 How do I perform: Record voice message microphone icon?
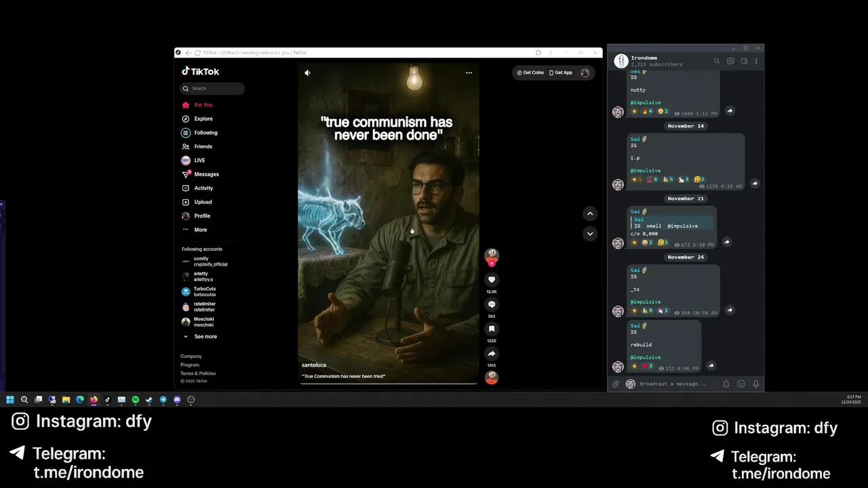pos(756,384)
